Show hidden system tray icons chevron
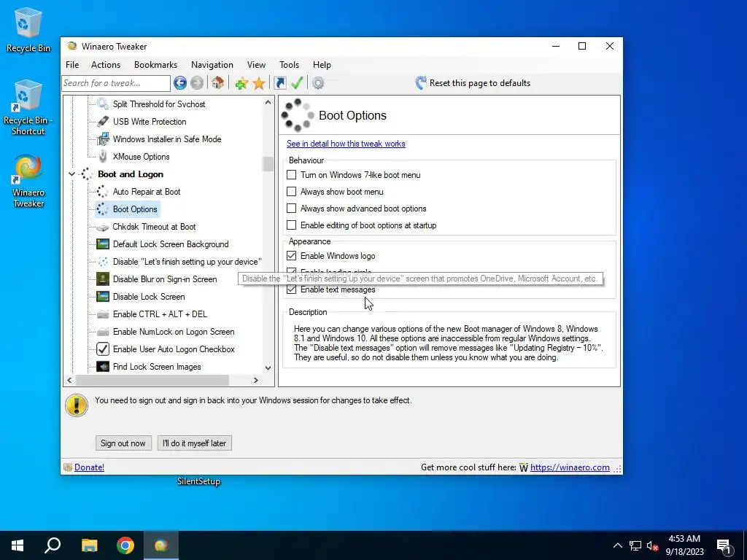747x560 pixels. 617,545
